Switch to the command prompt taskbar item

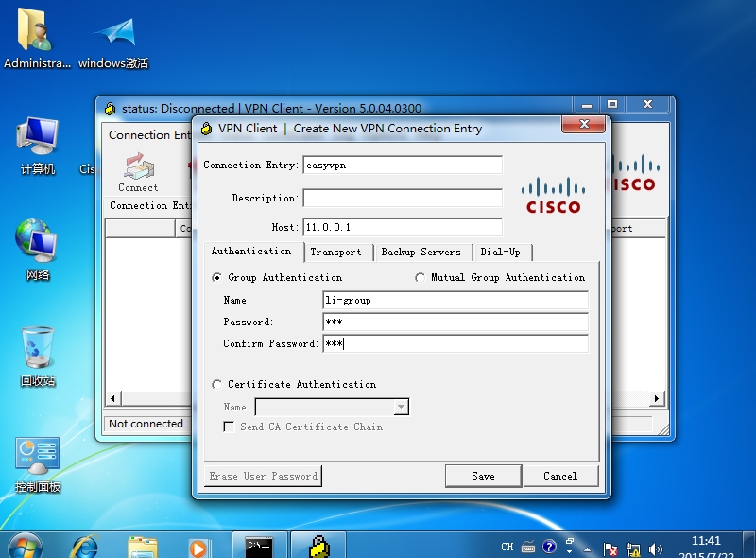pyautogui.click(x=259, y=547)
